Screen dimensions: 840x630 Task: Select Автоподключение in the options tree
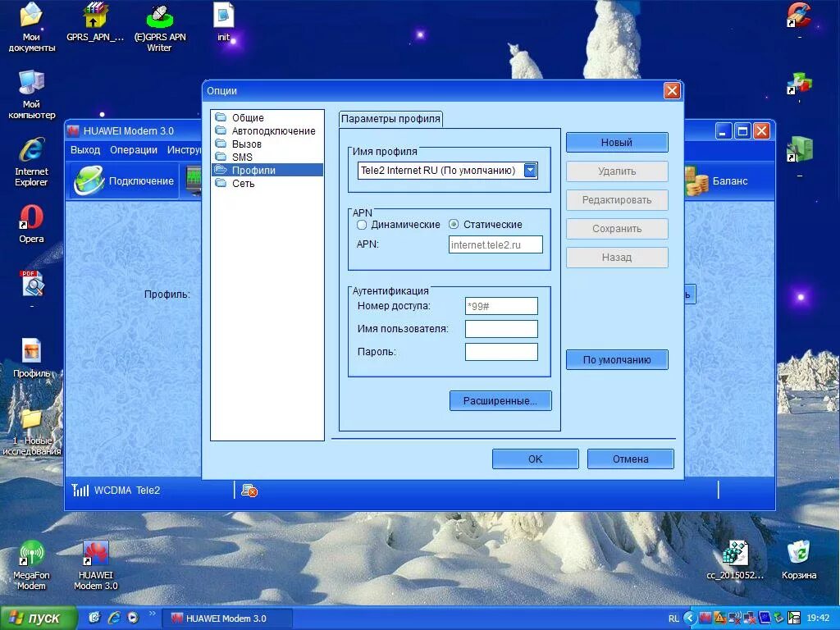(x=273, y=131)
